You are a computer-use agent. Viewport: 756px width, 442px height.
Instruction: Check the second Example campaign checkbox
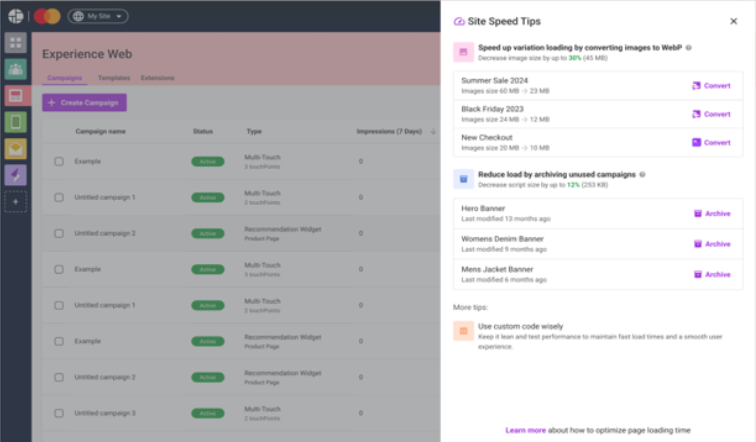tap(59, 269)
